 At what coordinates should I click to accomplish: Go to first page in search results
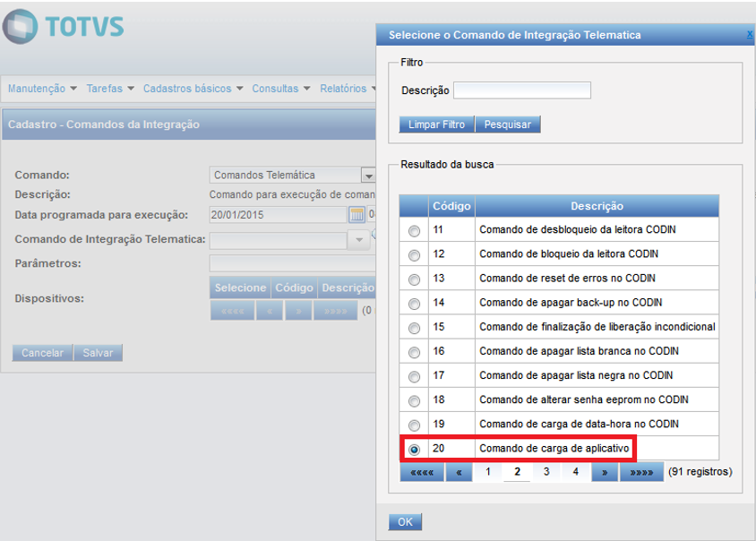pos(422,472)
